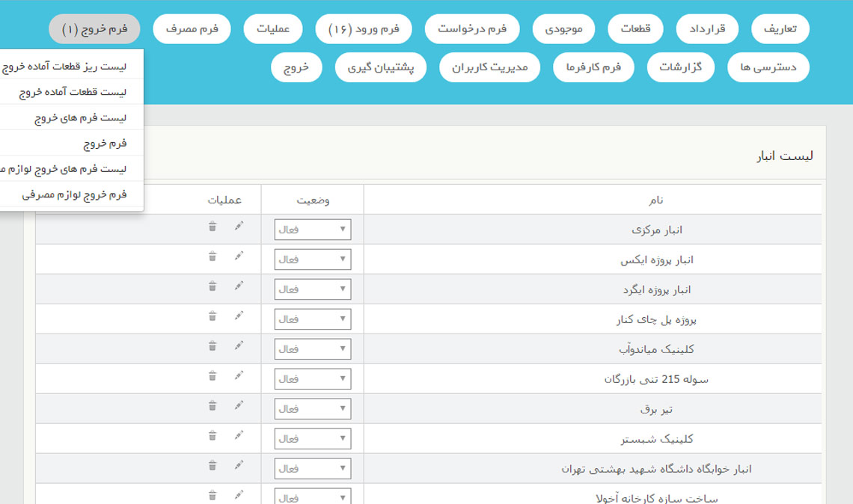This screenshot has height=504, width=853.
Task: Go to موجودی section
Action: tap(563, 29)
